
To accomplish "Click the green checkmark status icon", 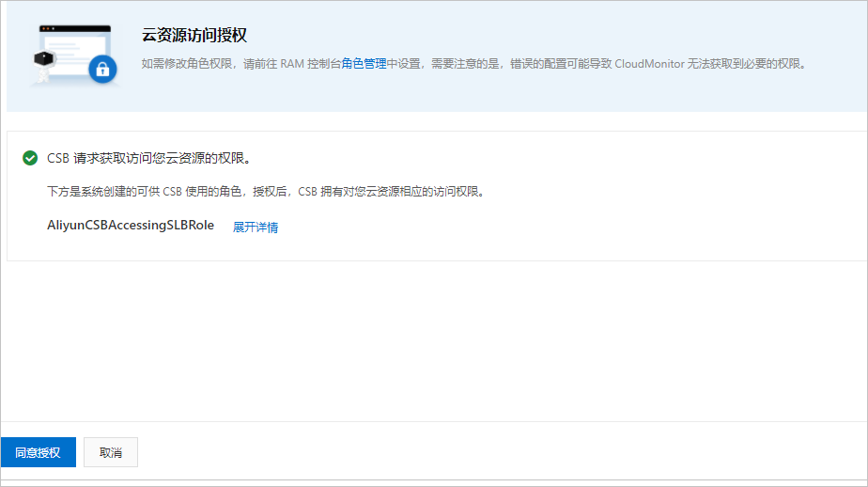I will coord(30,159).
